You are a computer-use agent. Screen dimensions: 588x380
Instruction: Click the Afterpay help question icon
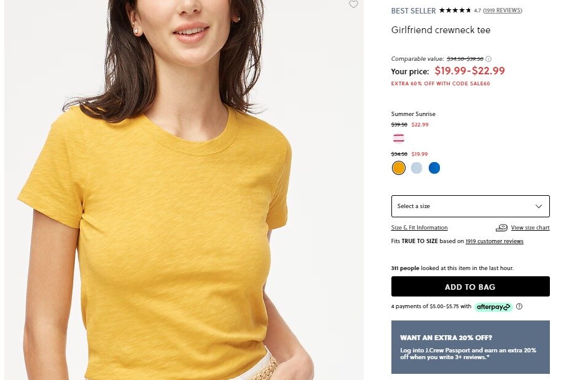pos(519,306)
